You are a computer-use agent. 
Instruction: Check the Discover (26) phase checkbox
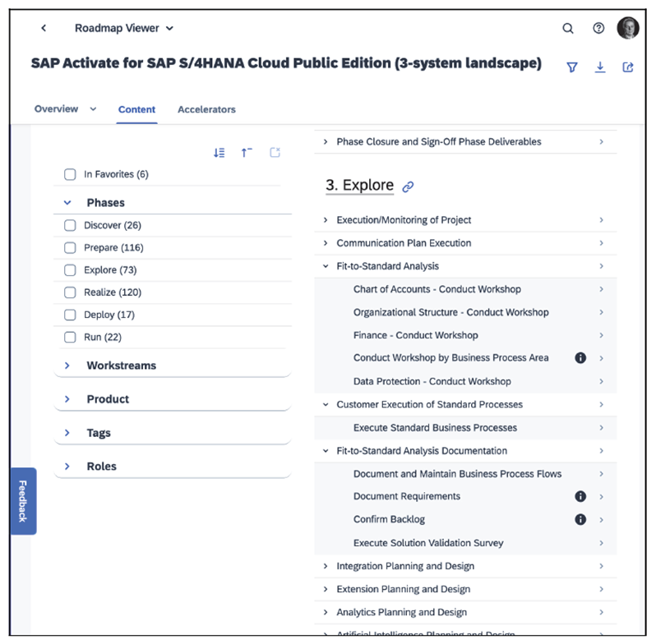click(70, 225)
